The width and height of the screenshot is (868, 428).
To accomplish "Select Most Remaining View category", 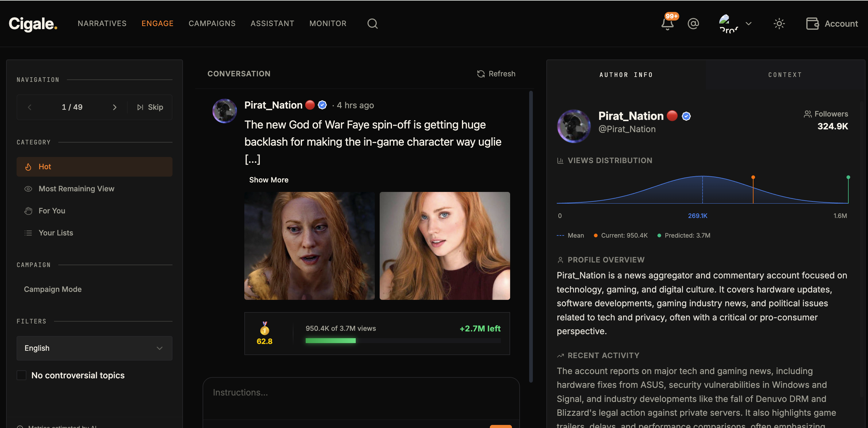I will click(x=94, y=189).
